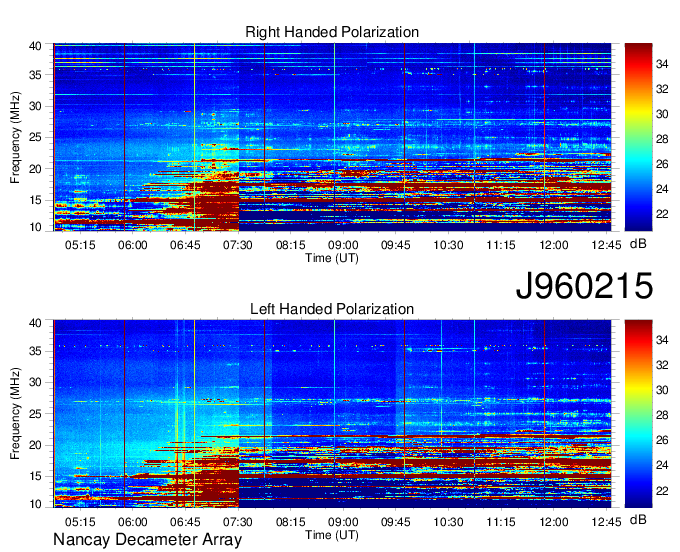680x552 pixels.
Task: Click the 'Left Handed Polarization' plot title
Action: point(332,309)
